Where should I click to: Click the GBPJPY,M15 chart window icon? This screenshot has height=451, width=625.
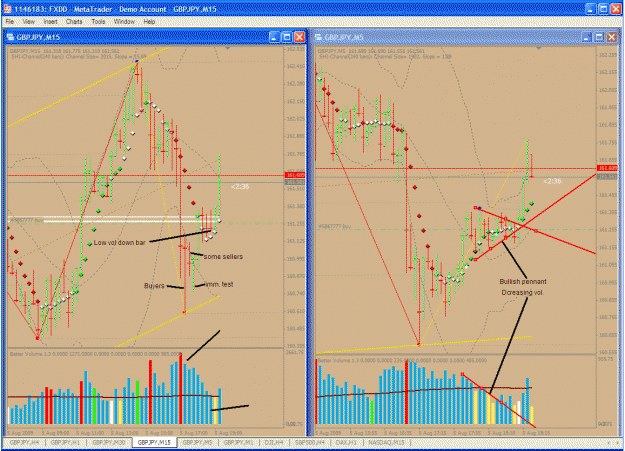[x=10, y=37]
